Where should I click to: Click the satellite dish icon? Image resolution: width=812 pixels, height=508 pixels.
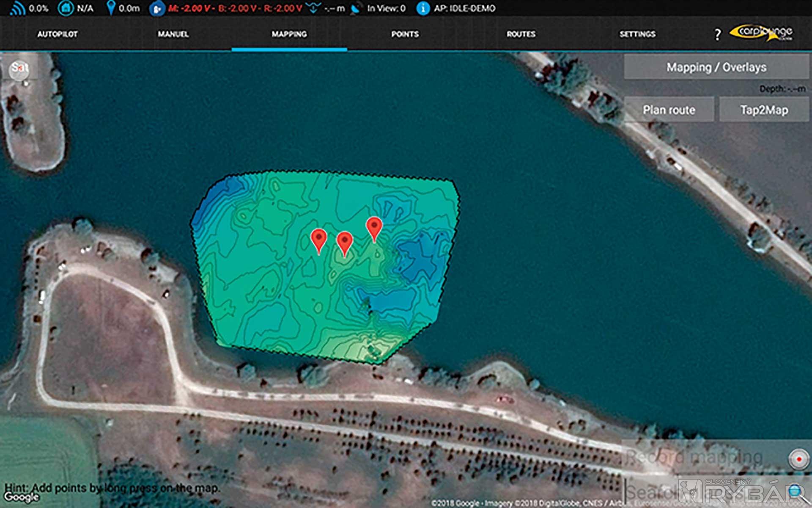tap(356, 8)
